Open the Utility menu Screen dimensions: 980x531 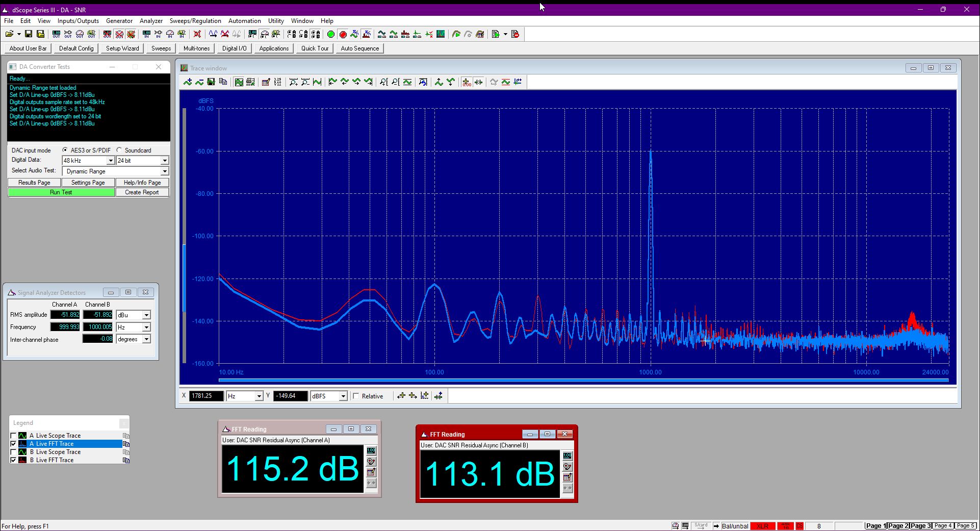coord(276,21)
